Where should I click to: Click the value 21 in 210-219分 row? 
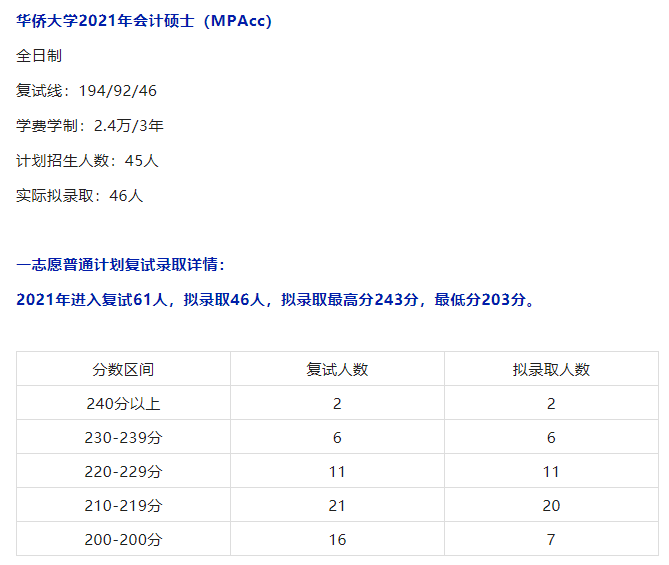[337, 505]
